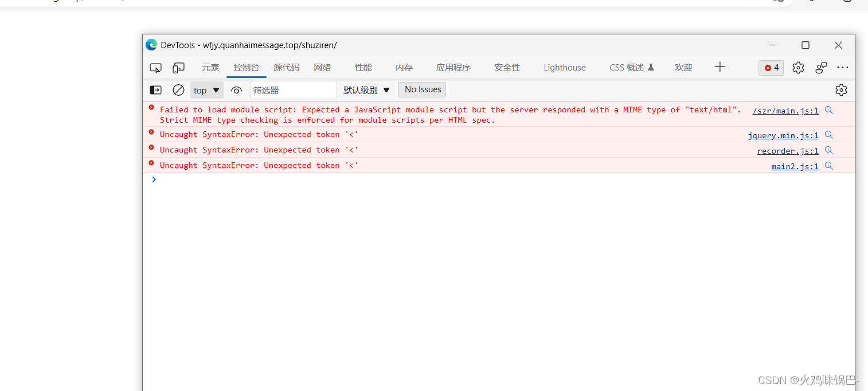The image size is (868, 391).
Task: Click the feedback people icon
Action: coord(821,68)
